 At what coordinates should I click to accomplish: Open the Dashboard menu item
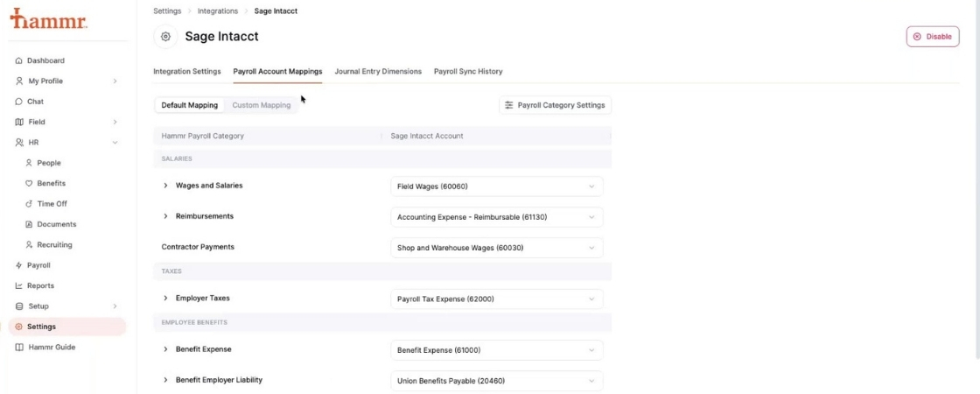(67, 60)
